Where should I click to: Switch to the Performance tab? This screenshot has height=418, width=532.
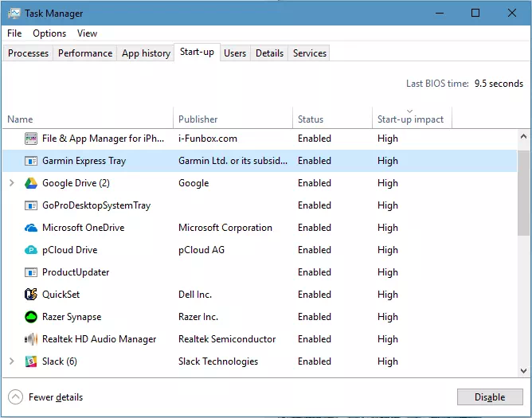coord(85,53)
